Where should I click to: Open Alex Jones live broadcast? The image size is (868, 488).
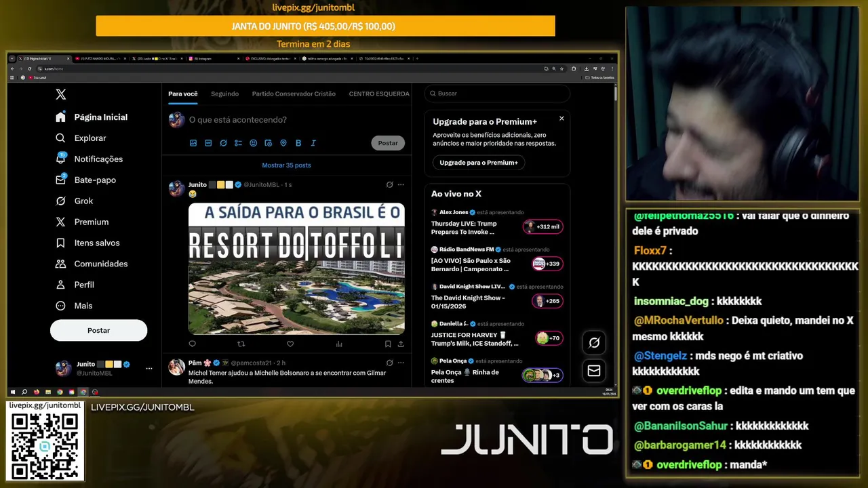tap(496, 222)
